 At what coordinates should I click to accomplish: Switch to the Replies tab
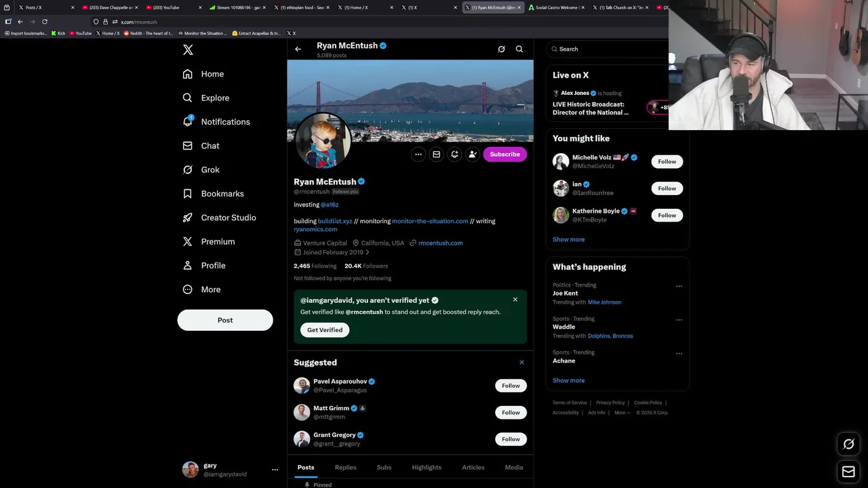click(345, 467)
